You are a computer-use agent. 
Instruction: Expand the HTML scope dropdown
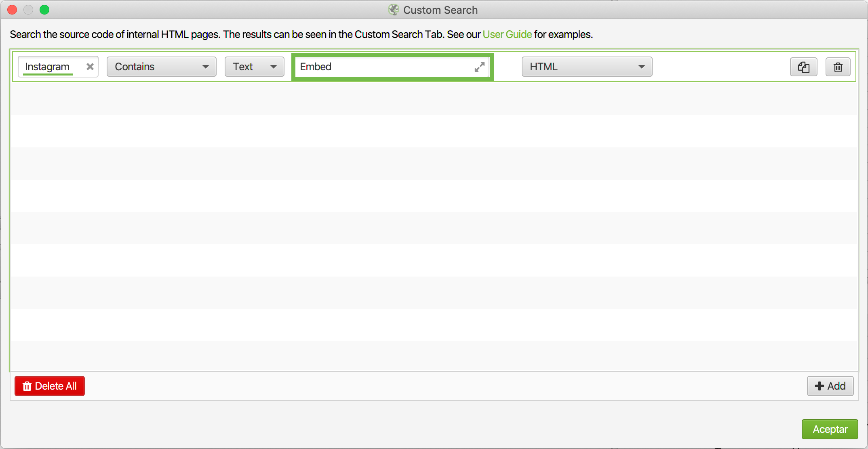(x=587, y=67)
